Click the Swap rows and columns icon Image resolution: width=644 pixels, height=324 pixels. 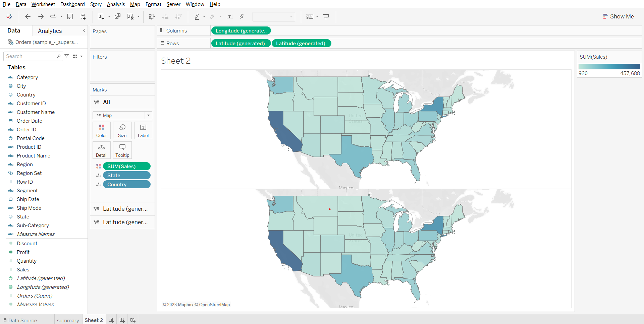[x=152, y=16]
